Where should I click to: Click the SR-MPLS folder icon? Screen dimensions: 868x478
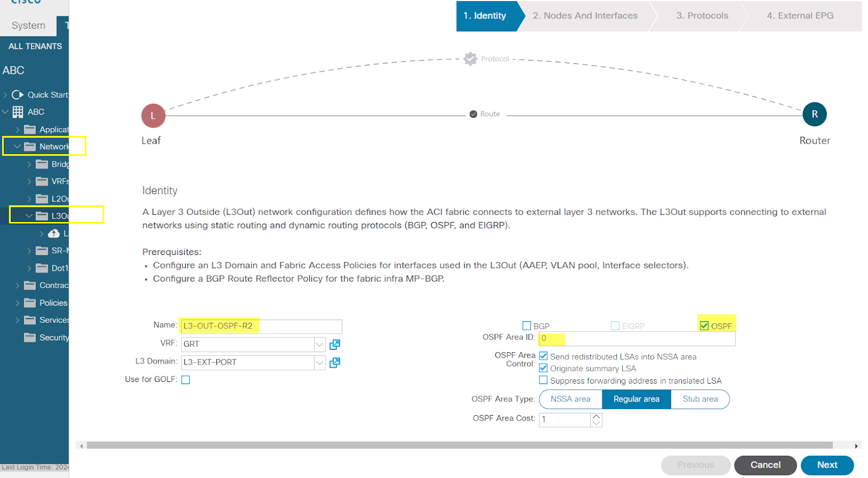click(42, 251)
